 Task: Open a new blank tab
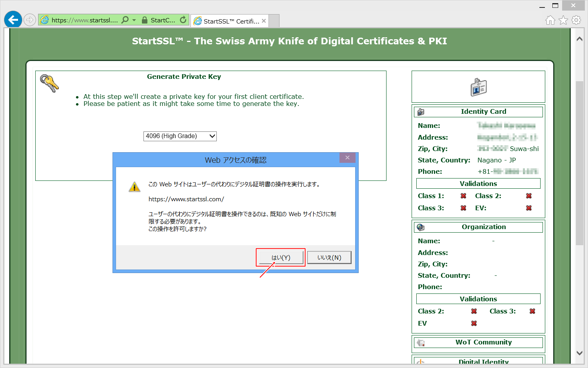(x=274, y=21)
